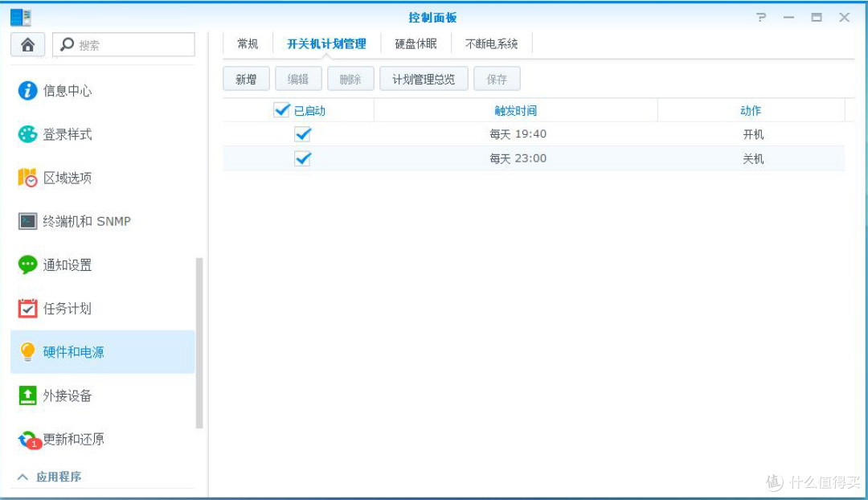Click the 编辑 button

(x=298, y=80)
